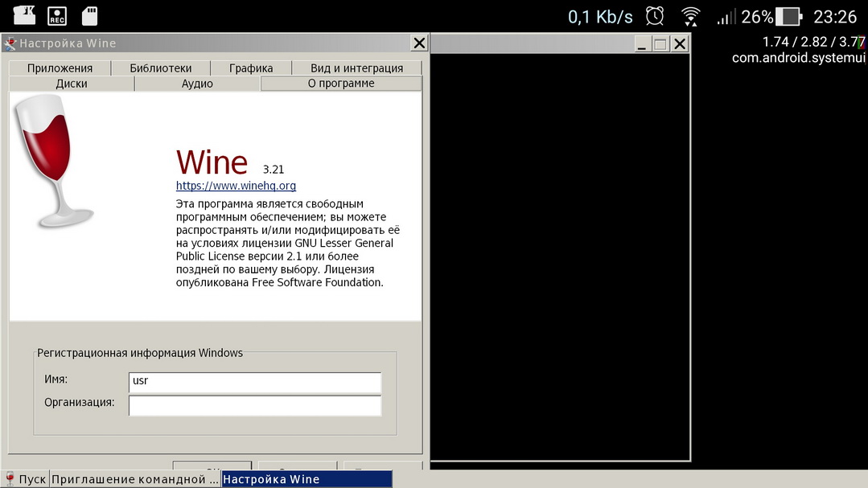Tap the com.android.systemui overlay text
This screenshot has width=868, height=488.
(x=798, y=58)
